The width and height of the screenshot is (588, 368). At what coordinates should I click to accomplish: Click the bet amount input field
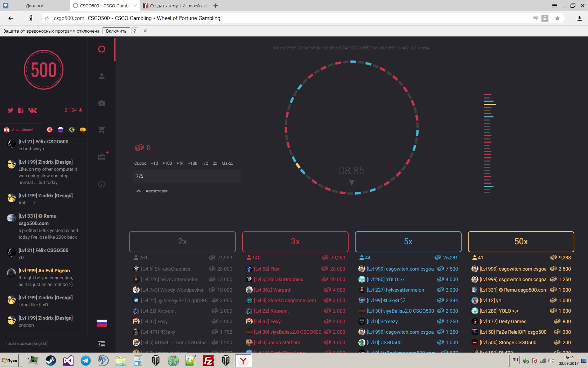click(x=187, y=176)
